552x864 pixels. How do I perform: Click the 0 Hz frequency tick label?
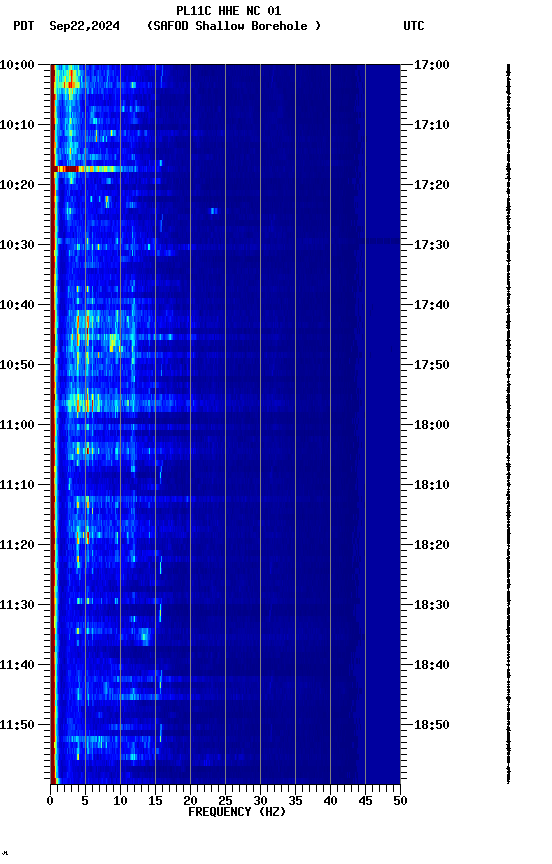click(x=51, y=801)
